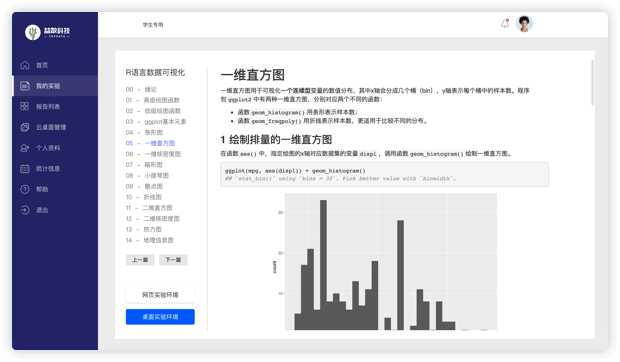Open chapter 07 – 箱形图
620x362 pixels.
point(144,164)
